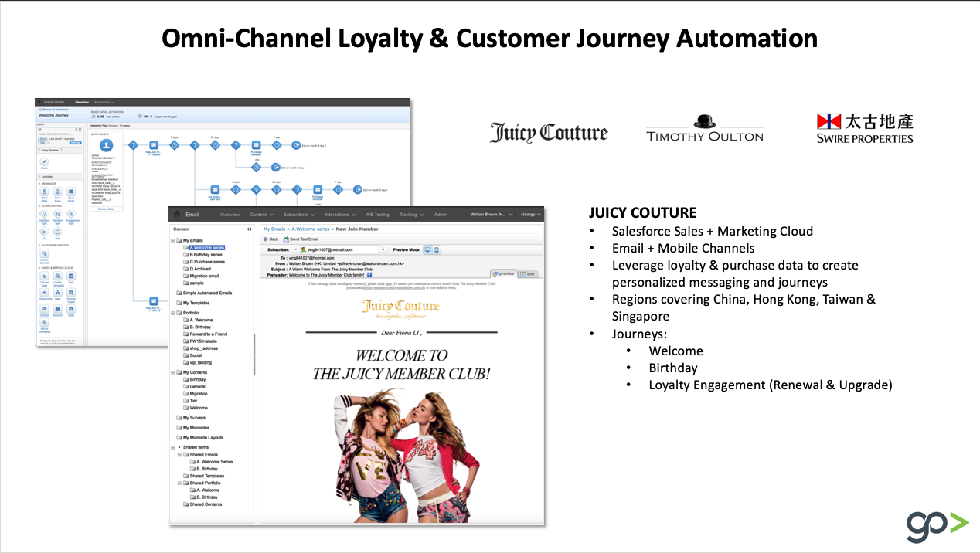Open the Content dropdown menu
The height and width of the screenshot is (553, 980).
(x=261, y=215)
